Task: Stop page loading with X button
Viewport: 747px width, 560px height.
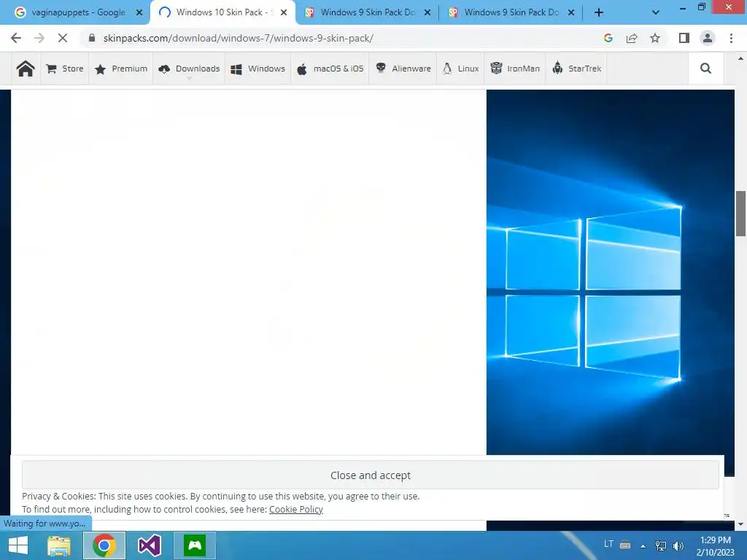Action: 63,38
